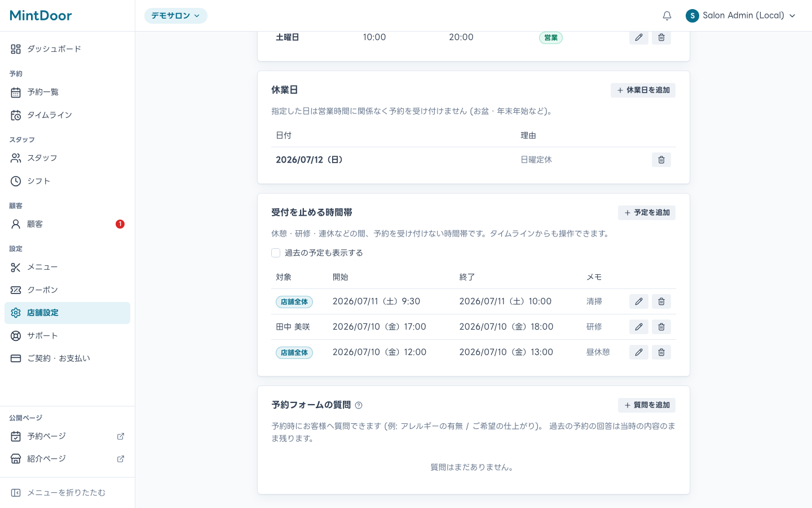The image size is (812, 508).
Task: Enable 過去の予定も表示する checkbox
Action: [x=276, y=253]
